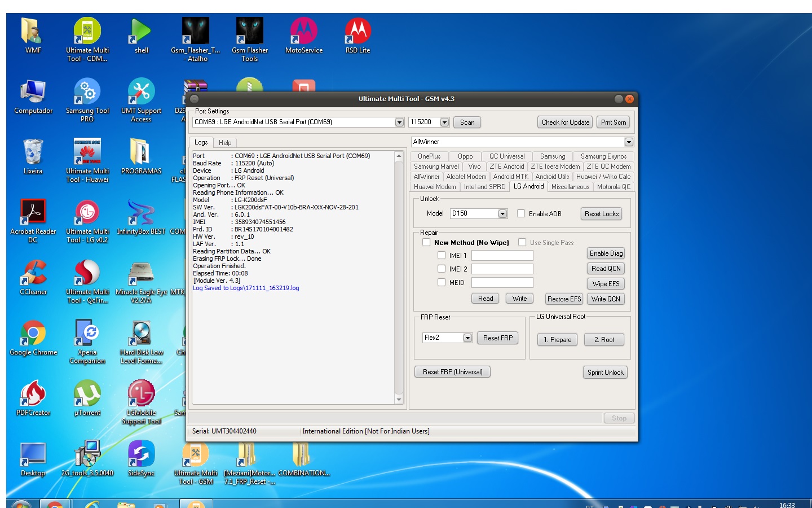Select the Android MTK tab
This screenshot has height=508, width=812.
coord(510,177)
